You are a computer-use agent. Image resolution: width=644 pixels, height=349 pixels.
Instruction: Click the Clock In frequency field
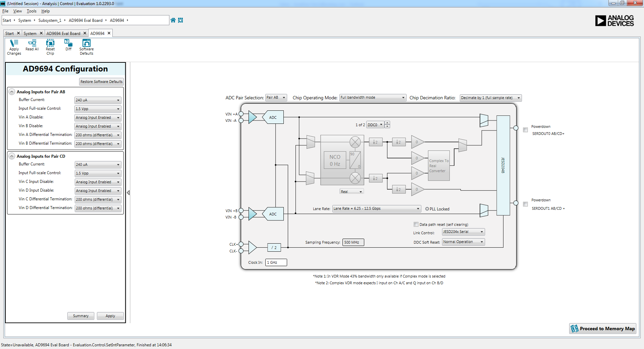tap(276, 262)
